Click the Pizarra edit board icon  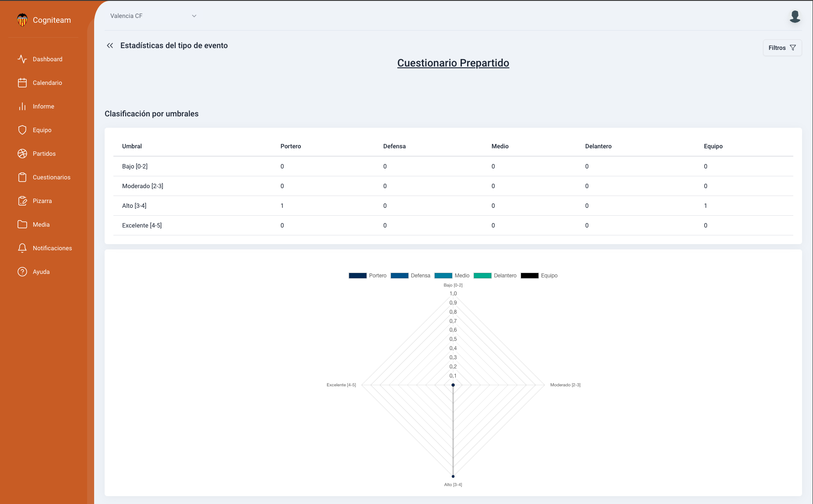coord(22,201)
